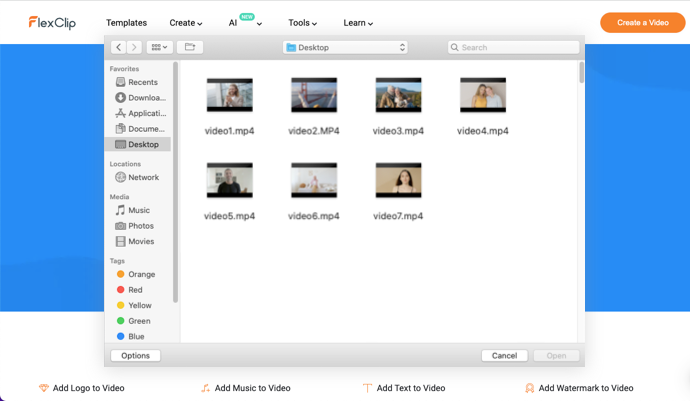Select Photos under Media

point(138,226)
